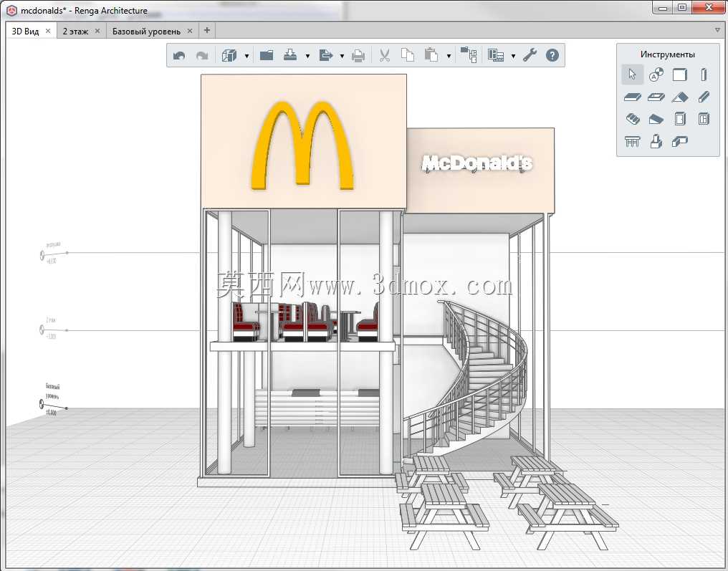Viewport: 728px width, 571px height.
Task: Close the 2 этаж tab
Action: point(97,31)
